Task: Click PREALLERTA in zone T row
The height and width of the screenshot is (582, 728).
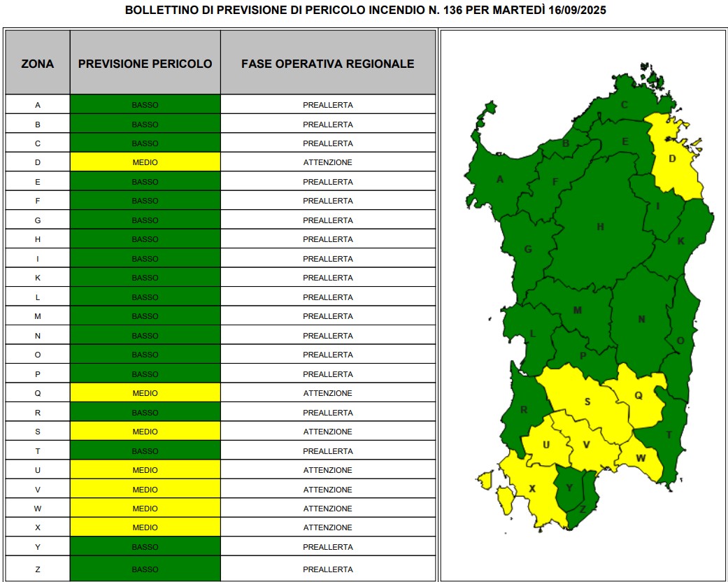Action: (328, 451)
